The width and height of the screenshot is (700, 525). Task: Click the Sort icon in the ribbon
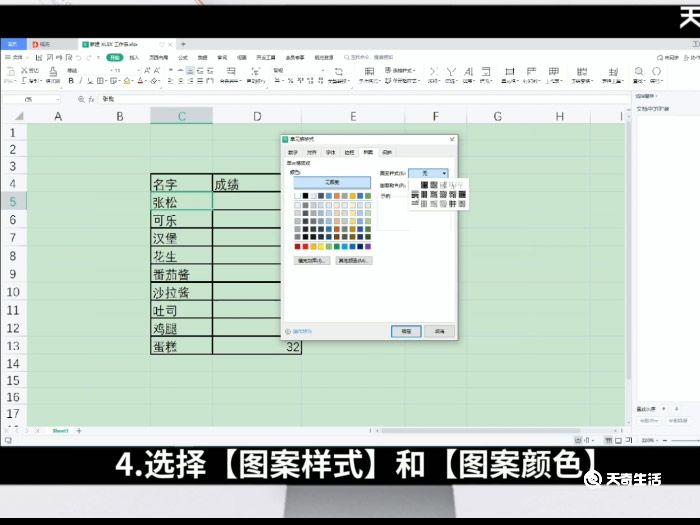click(x=468, y=71)
